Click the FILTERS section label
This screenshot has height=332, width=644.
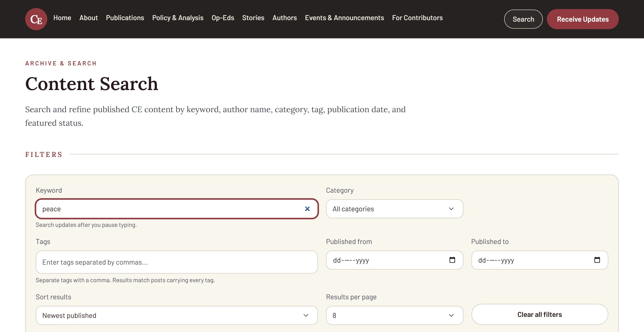pos(44,154)
